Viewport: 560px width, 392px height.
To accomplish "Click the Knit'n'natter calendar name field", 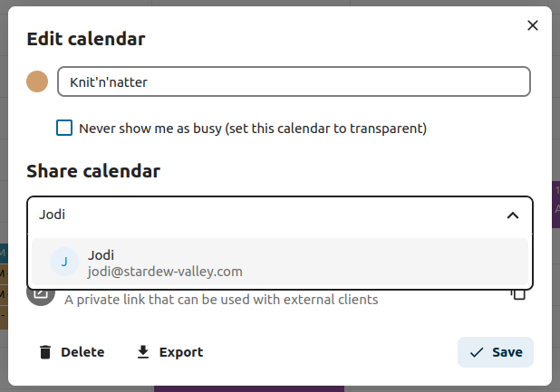I will click(x=293, y=81).
